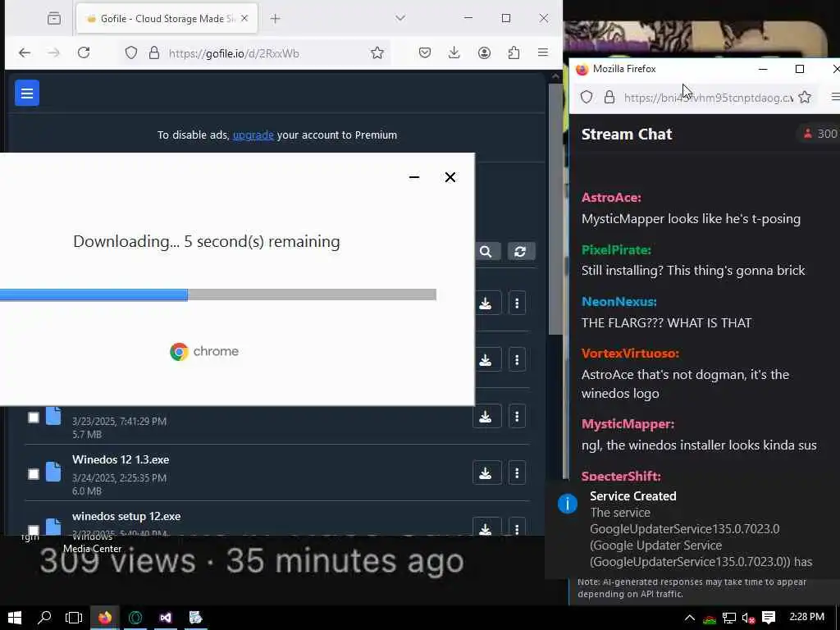Reload the Gofile page

click(x=84, y=52)
